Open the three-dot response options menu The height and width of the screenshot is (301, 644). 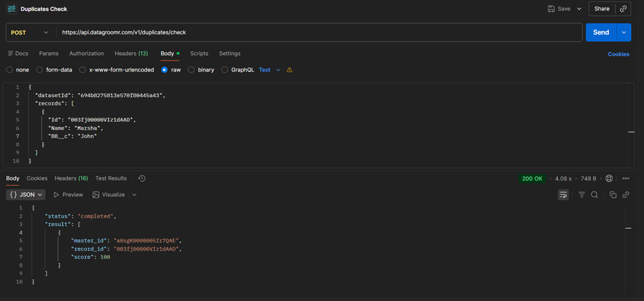point(626,178)
